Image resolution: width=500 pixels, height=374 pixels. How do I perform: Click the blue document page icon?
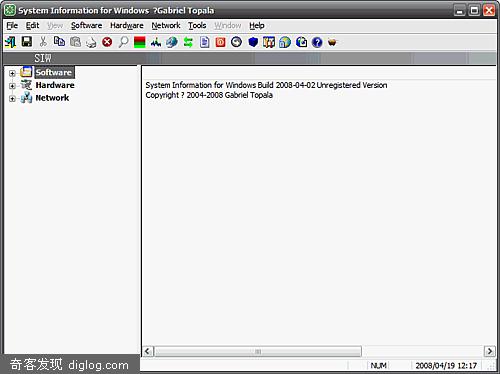[204, 42]
